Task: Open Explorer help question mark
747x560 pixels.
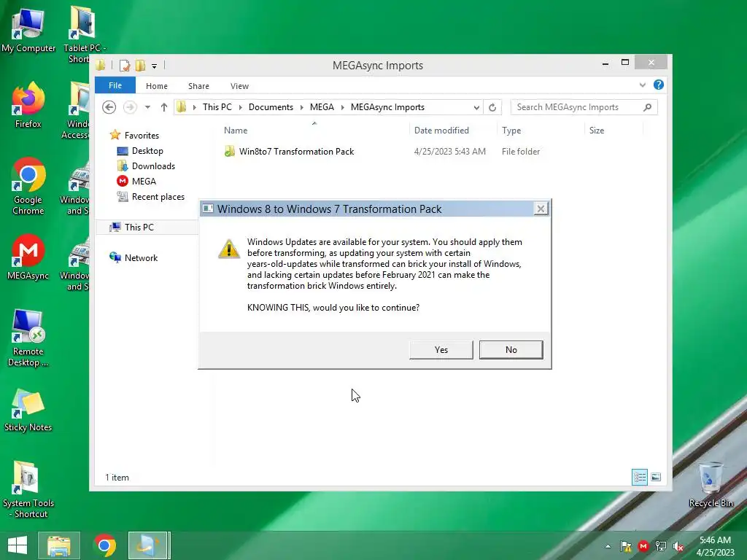Action: (659, 85)
